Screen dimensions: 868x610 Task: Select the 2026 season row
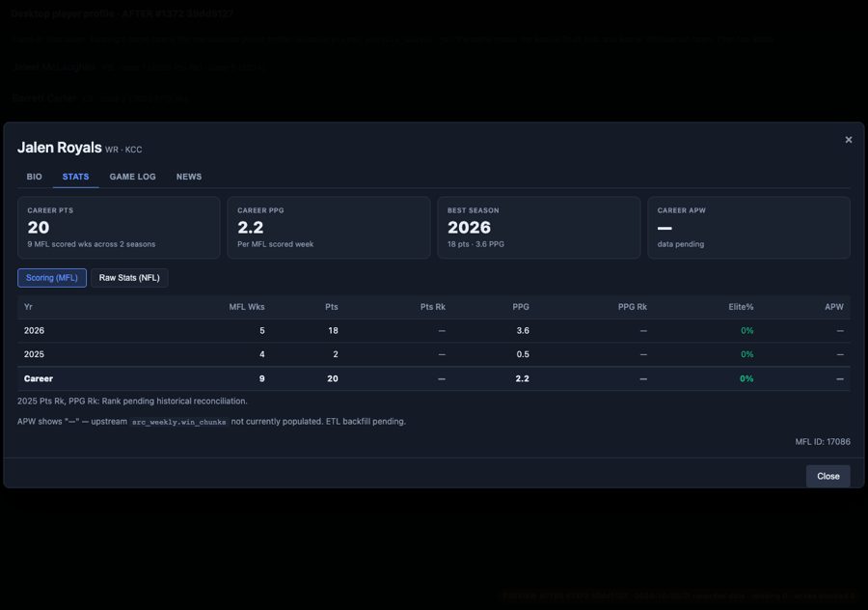tap(433, 331)
